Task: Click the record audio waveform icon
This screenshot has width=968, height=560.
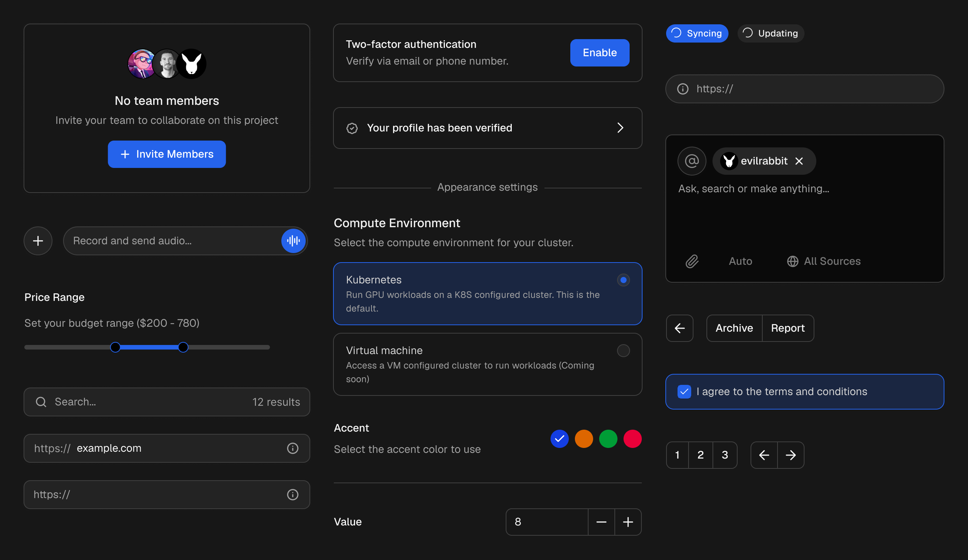Action: point(293,240)
